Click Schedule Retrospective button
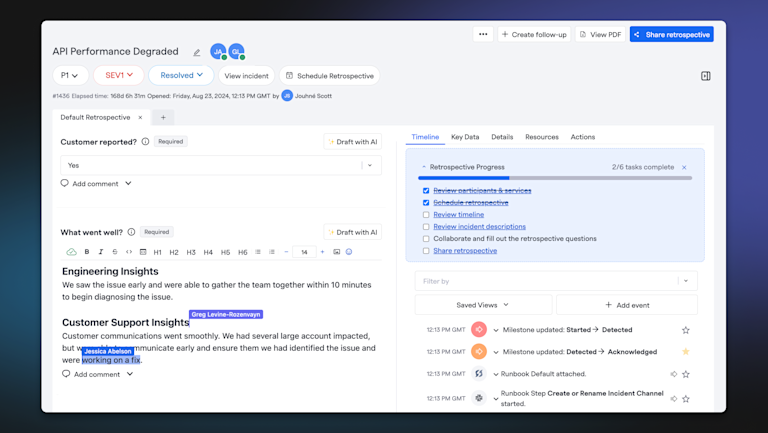This screenshot has height=433, width=768. point(330,76)
